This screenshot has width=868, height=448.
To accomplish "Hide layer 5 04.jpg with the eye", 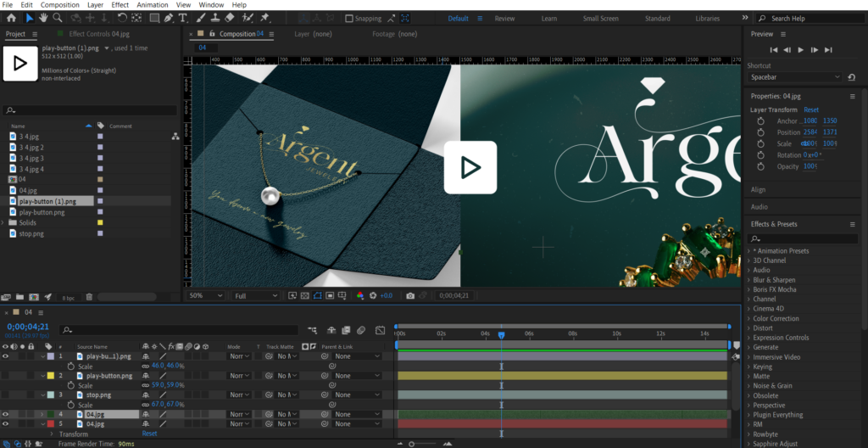I will 6,423.
